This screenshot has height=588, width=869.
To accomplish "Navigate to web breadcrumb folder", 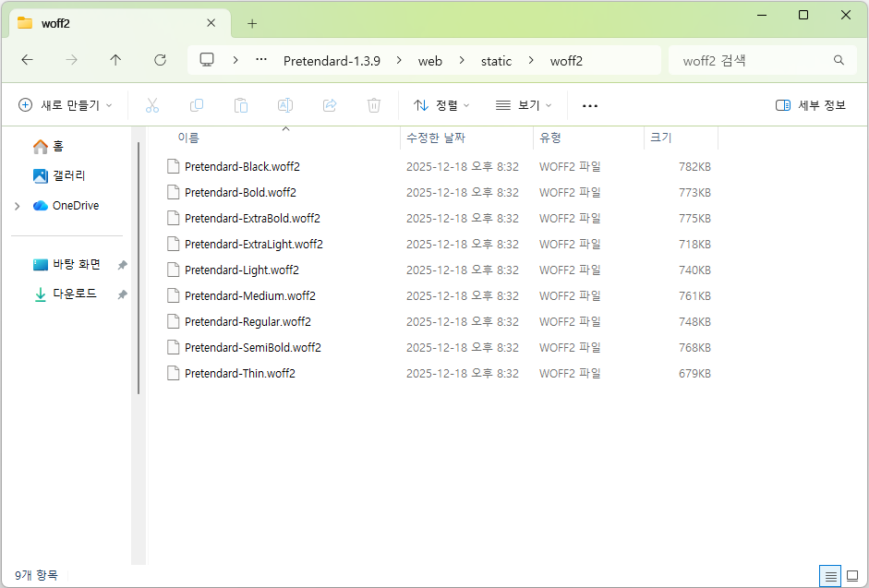I will (430, 61).
